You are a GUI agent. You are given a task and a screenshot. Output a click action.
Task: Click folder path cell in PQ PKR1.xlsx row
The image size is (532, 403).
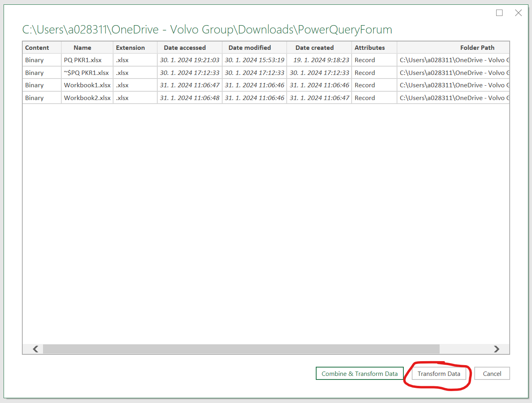(454, 60)
